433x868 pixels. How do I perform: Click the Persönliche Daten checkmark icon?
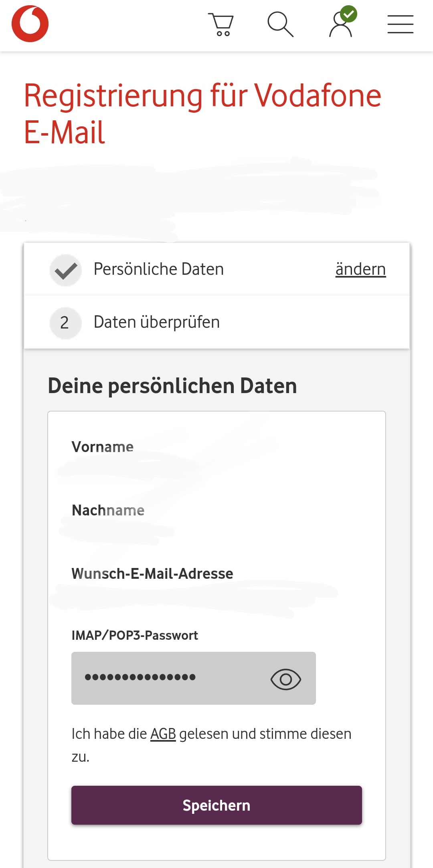[66, 270]
